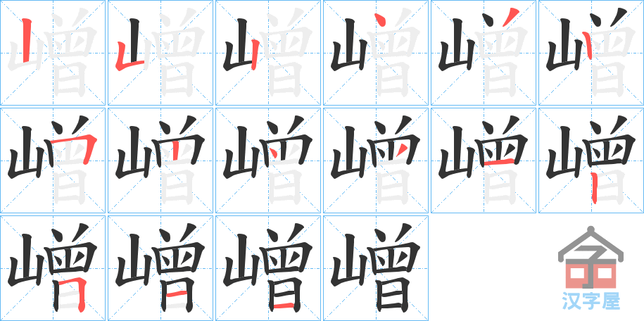The height and width of the screenshot is (321, 644).
Task: Click the eleventh step with red horizontal stroke
Action: coord(484,160)
